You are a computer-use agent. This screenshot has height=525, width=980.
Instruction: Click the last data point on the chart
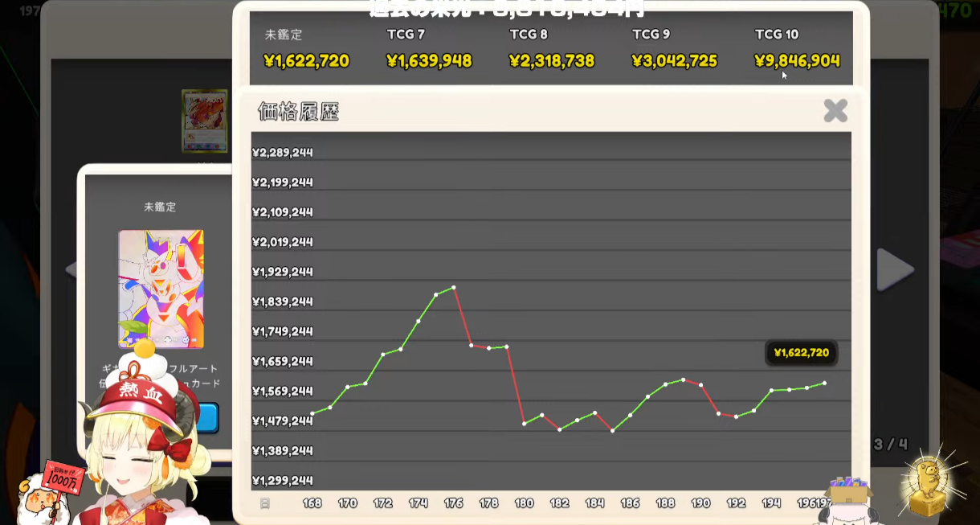[824, 383]
